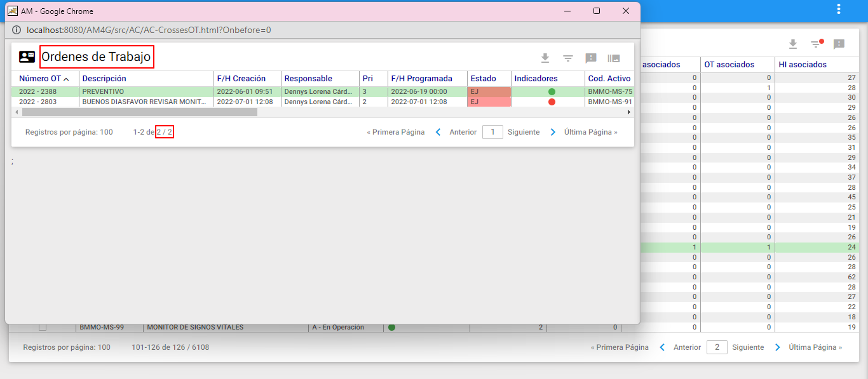Click MONITOR DE SIGNOS VITALES cell

tap(195, 328)
